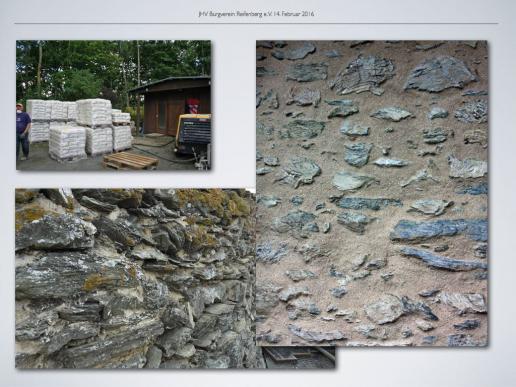Click the man in the blue shirt
Screen dimensions: 516x387
point(23,132)
